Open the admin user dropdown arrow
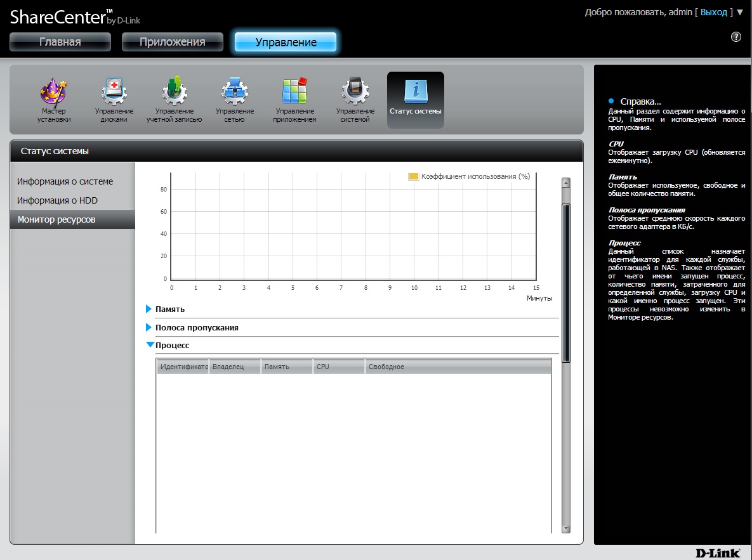Viewport: 752px width, 560px height. click(x=740, y=12)
